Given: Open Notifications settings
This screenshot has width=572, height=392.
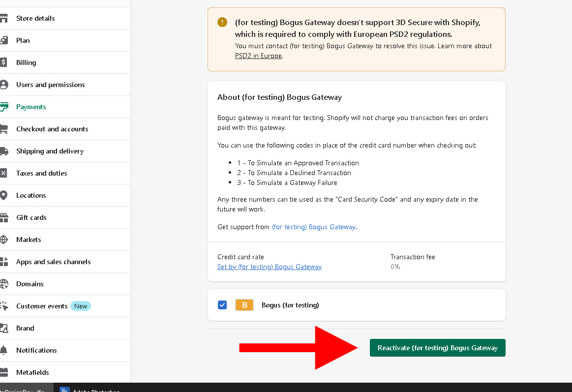Looking at the screenshot, I should [x=65, y=350].
